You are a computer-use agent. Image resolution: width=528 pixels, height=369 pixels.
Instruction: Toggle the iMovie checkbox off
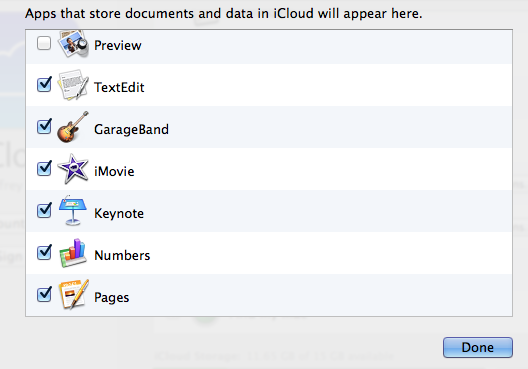[44, 168]
